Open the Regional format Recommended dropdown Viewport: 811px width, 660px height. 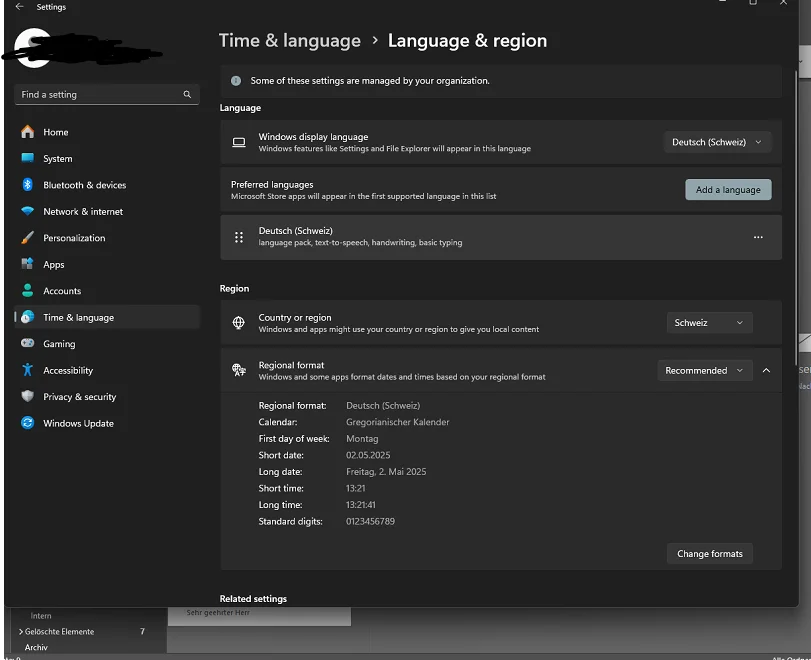[704, 370]
